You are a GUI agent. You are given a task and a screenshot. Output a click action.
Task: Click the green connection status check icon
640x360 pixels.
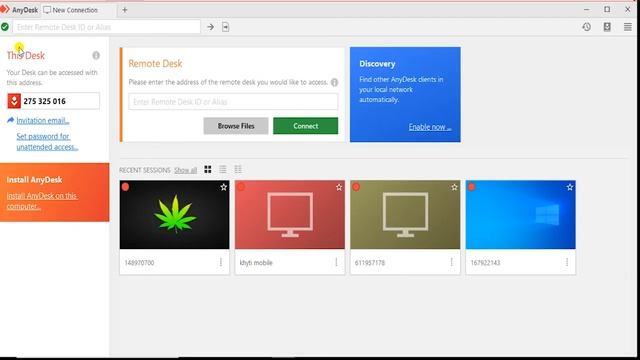click(5, 27)
